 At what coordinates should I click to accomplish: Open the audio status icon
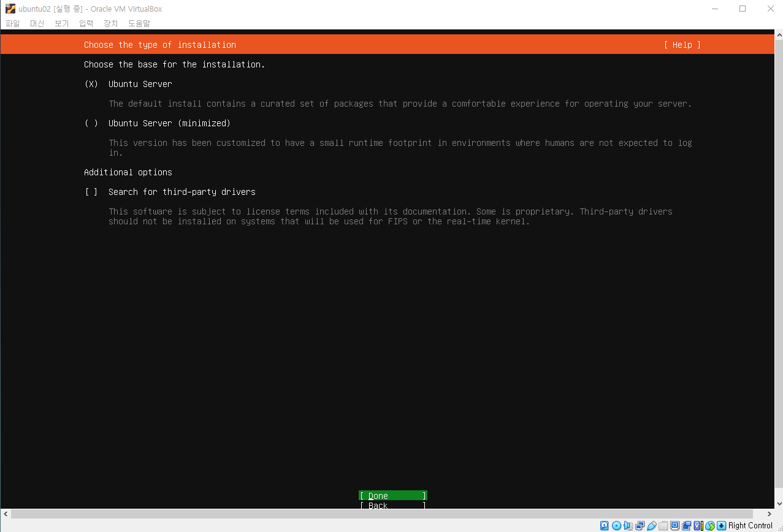point(628,525)
